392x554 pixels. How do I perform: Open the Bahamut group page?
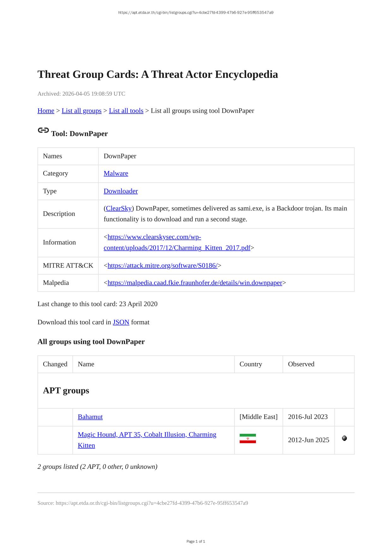90,417
